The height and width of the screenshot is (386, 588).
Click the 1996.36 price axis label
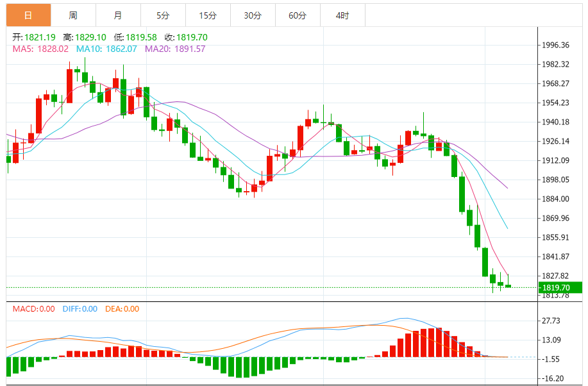(556, 45)
